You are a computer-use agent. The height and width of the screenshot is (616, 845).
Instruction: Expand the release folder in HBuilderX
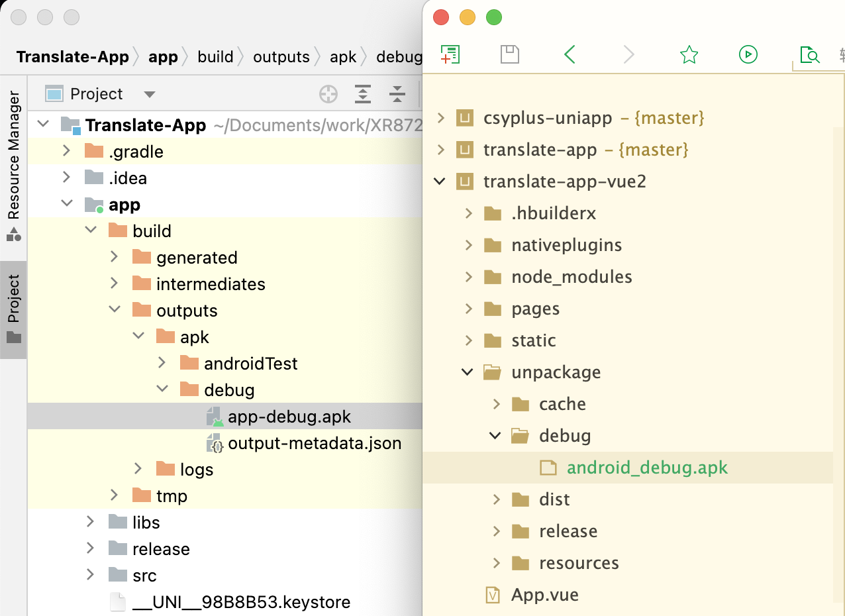[497, 531]
